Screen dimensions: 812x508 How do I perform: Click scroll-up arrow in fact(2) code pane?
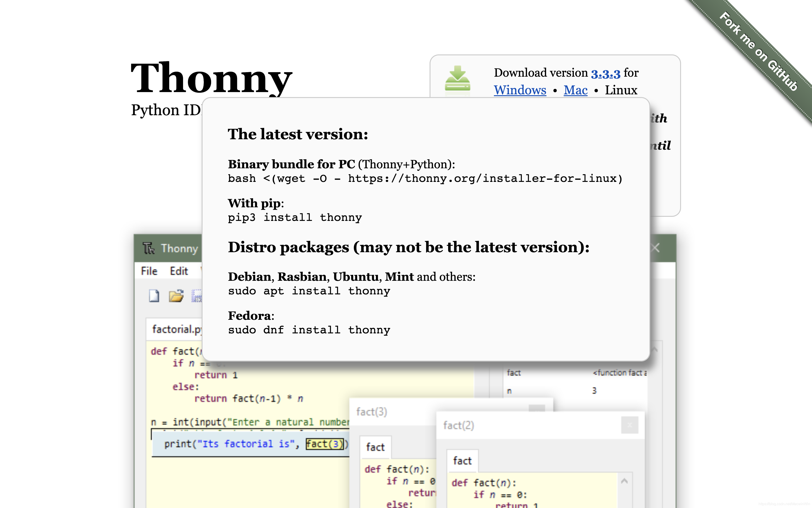click(624, 481)
